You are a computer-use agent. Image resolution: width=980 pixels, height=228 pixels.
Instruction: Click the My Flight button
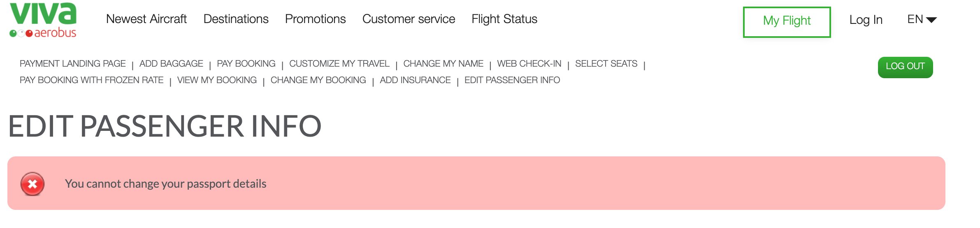click(x=787, y=22)
